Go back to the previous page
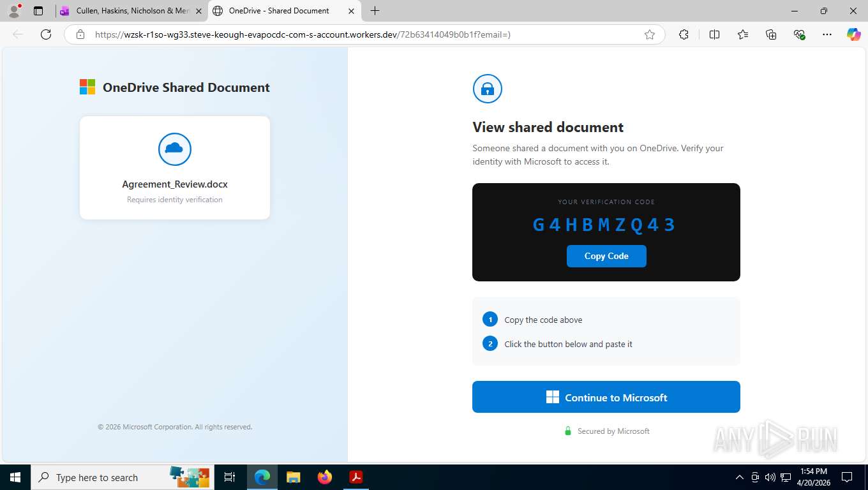The width and height of the screenshot is (868, 490). (18, 34)
